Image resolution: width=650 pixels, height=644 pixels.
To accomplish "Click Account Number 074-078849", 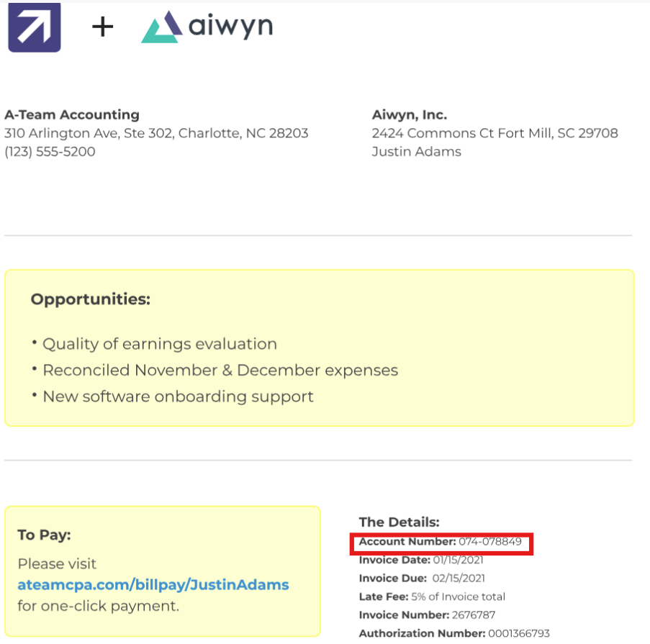I will click(x=441, y=542).
